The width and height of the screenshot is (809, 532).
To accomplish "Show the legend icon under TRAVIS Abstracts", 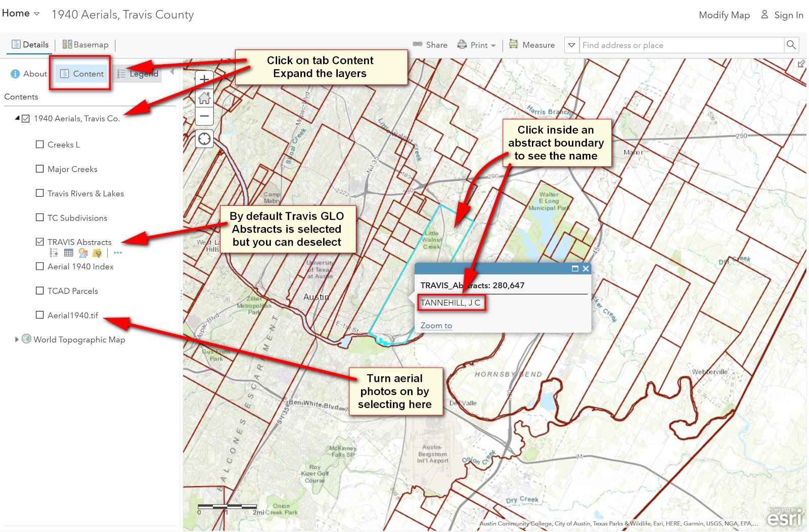I will pyautogui.click(x=53, y=252).
